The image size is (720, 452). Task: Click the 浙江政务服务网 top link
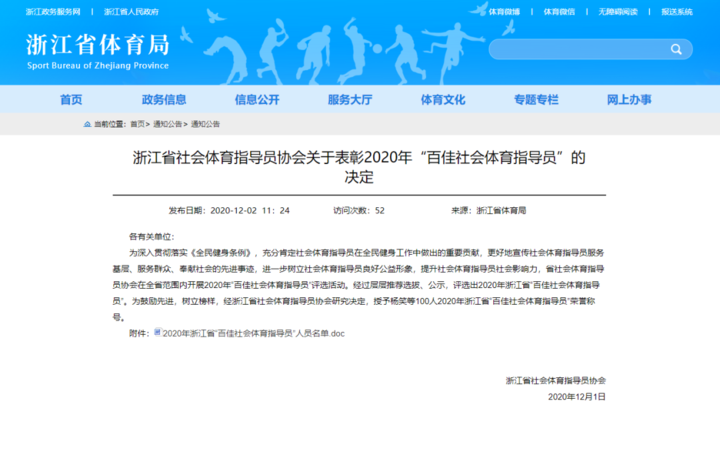54,12
